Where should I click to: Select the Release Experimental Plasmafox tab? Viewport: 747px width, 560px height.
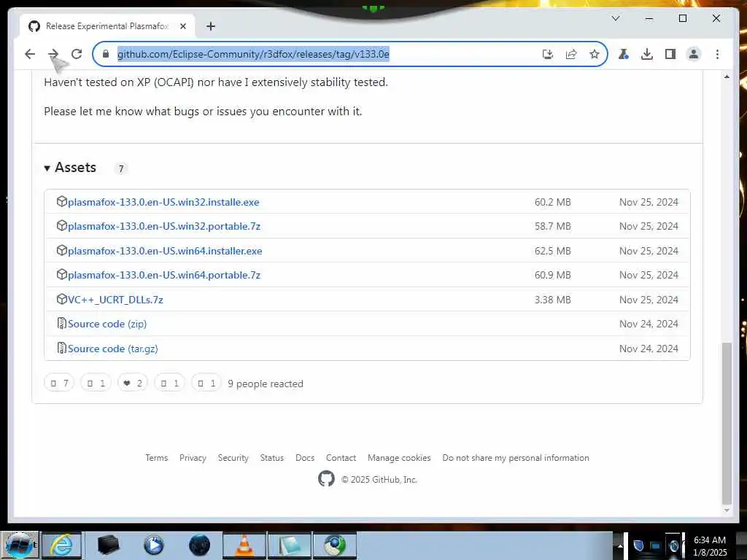pyautogui.click(x=107, y=26)
